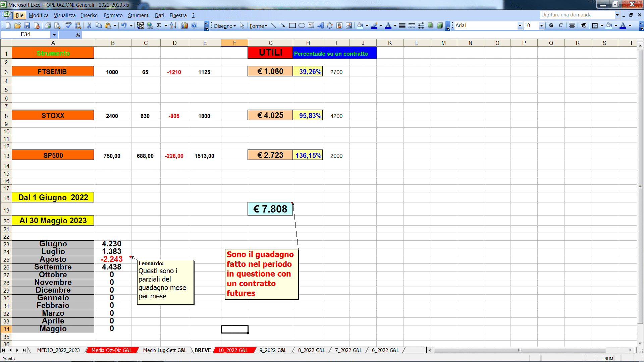Select the Line drawing tool
This screenshot has width=644, height=362.
274,25
